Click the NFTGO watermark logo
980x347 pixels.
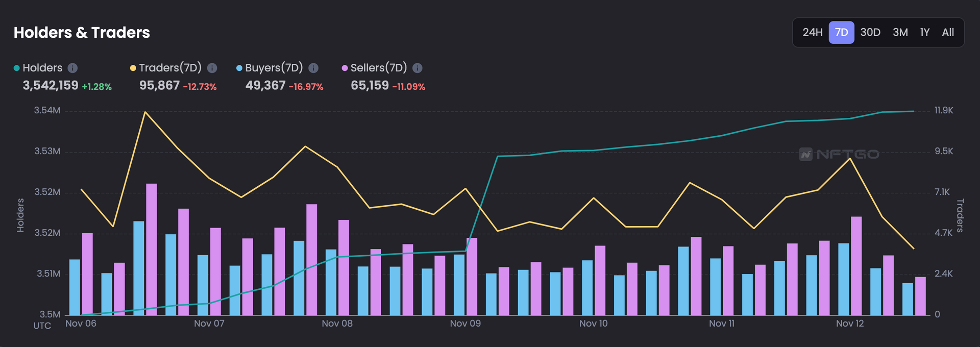(x=839, y=154)
